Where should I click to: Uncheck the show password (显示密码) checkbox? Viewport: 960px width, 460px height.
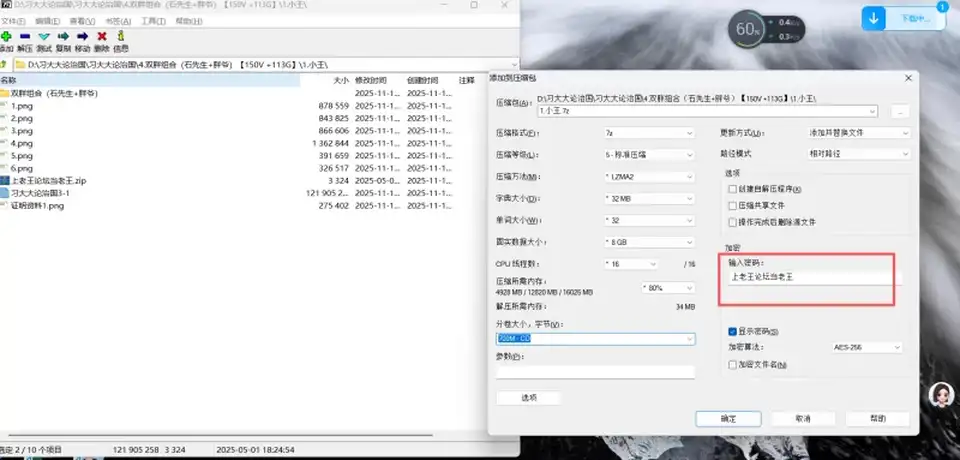tap(732, 331)
